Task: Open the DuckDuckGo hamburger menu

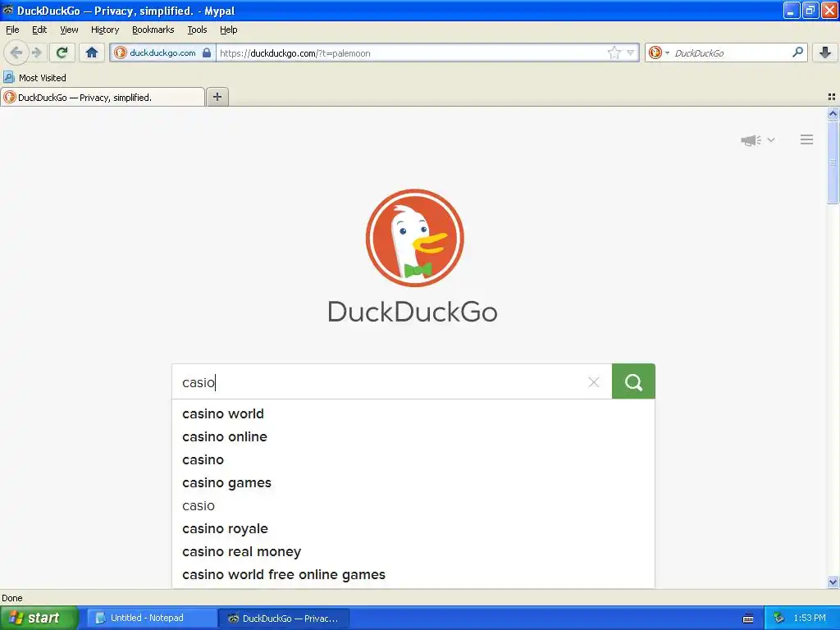Action: (807, 139)
